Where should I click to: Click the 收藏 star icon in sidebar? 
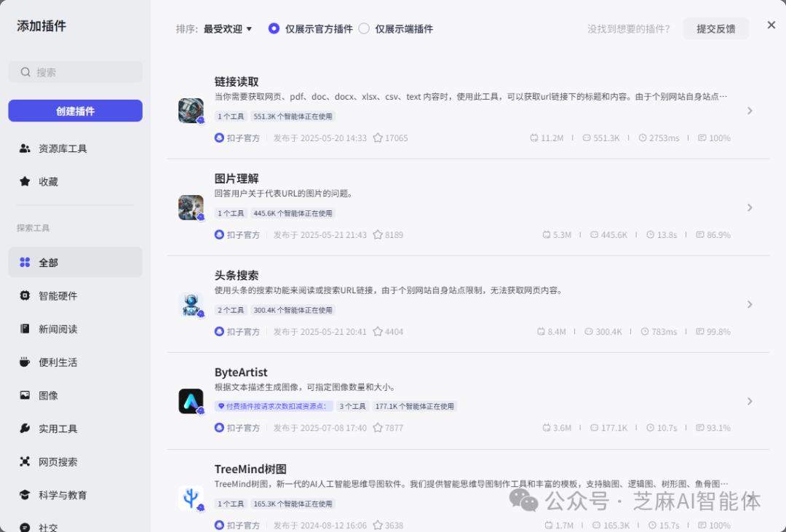pos(25,181)
